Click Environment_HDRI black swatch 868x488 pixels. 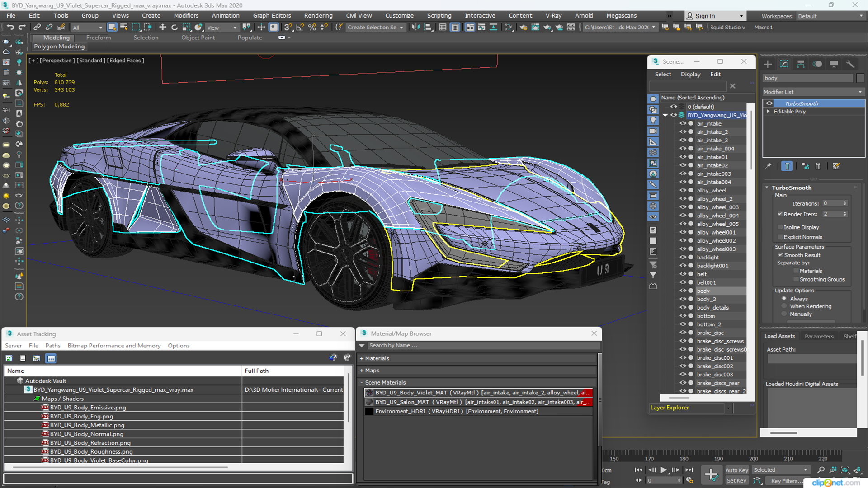pos(369,411)
